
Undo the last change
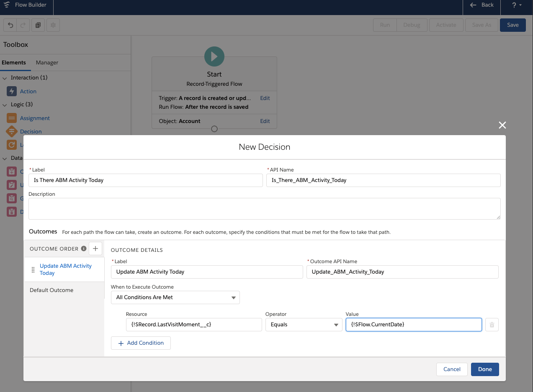[x=10, y=25]
